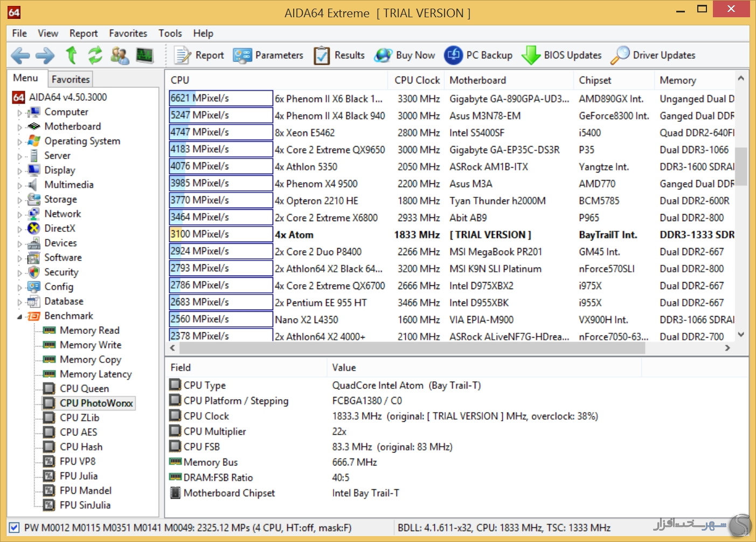Screen dimensions: 756x542
Task: Select the Software icon in the tree
Action: (x=33, y=257)
